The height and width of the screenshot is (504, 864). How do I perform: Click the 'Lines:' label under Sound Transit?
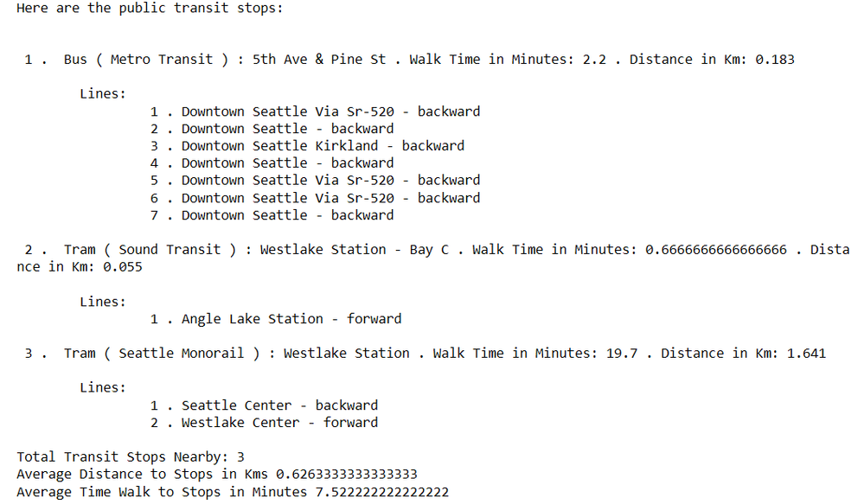click(103, 302)
